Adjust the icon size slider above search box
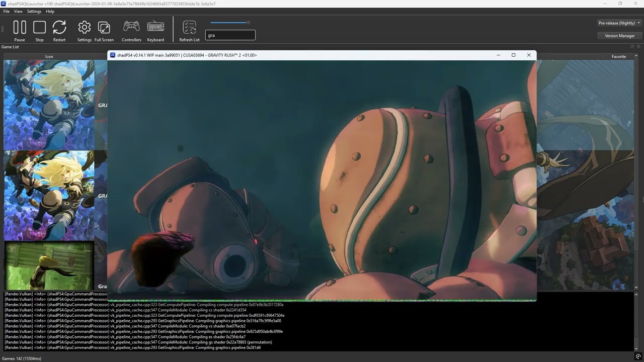644x362 pixels. pyautogui.click(x=230, y=23)
